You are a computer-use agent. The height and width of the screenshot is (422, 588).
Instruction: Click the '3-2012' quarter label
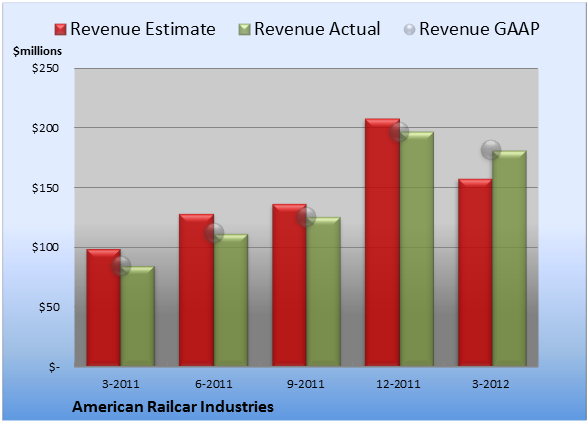pos(491,384)
